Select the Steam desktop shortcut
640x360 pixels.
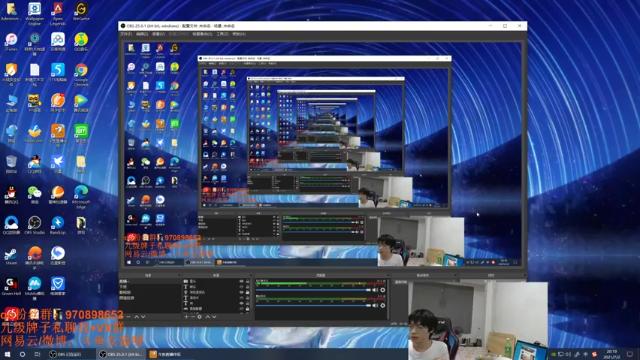(x=11, y=256)
